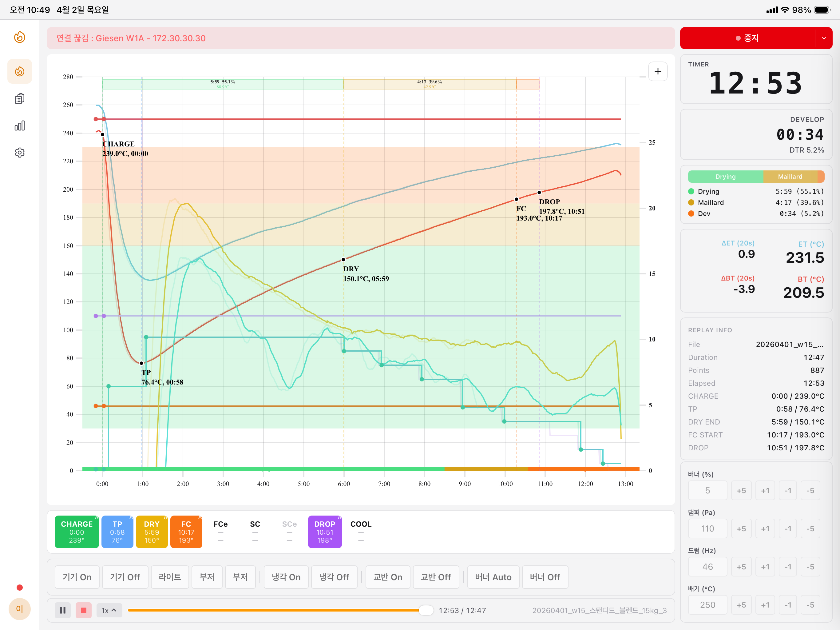Viewport: 840px width, 630px height.
Task: Select the FCe event marker
Action: pyautogui.click(x=220, y=531)
